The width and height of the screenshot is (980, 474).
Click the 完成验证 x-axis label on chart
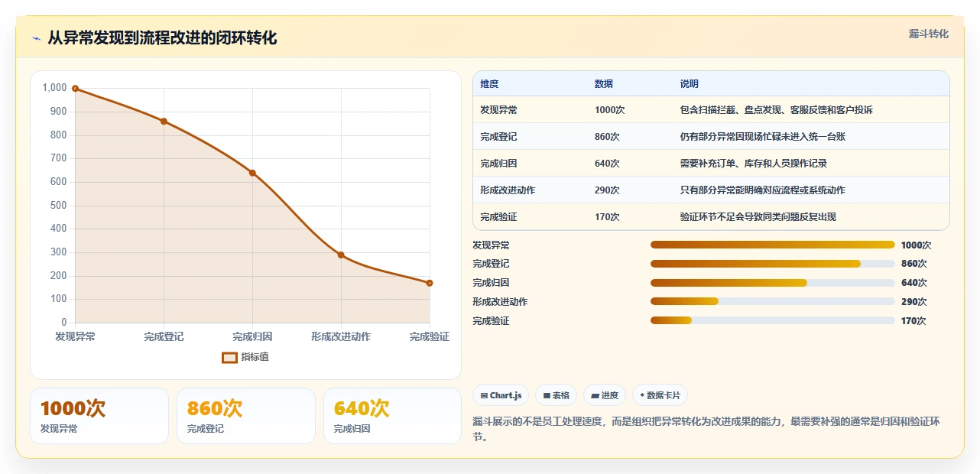click(430, 336)
